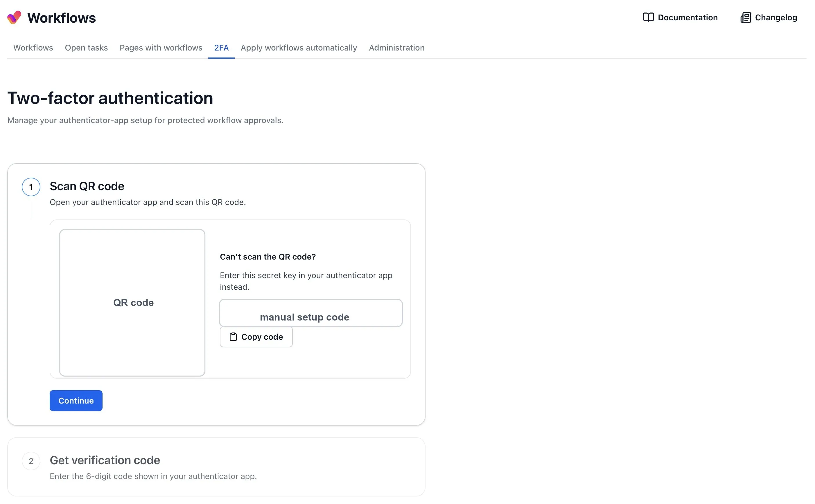Click the Documentation book icon

(x=648, y=17)
